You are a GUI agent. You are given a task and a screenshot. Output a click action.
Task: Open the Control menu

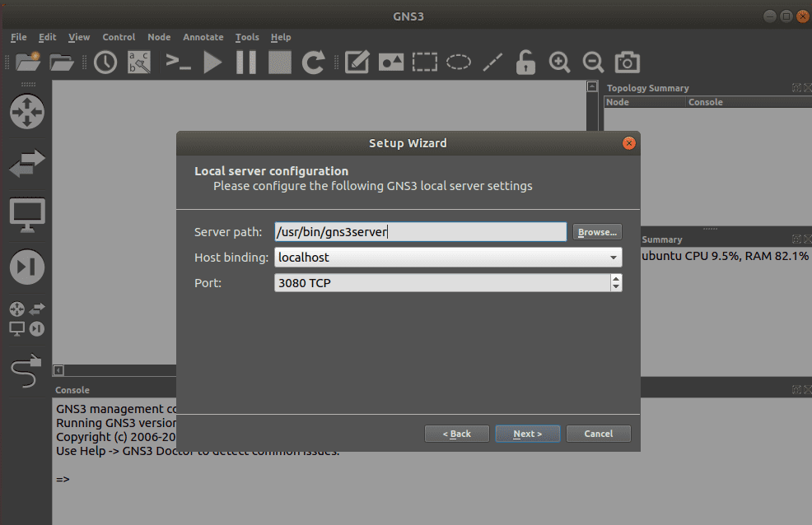point(119,37)
